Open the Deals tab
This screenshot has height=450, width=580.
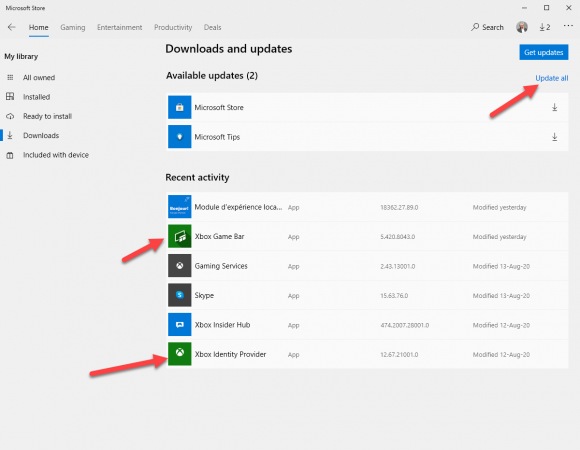tap(212, 27)
